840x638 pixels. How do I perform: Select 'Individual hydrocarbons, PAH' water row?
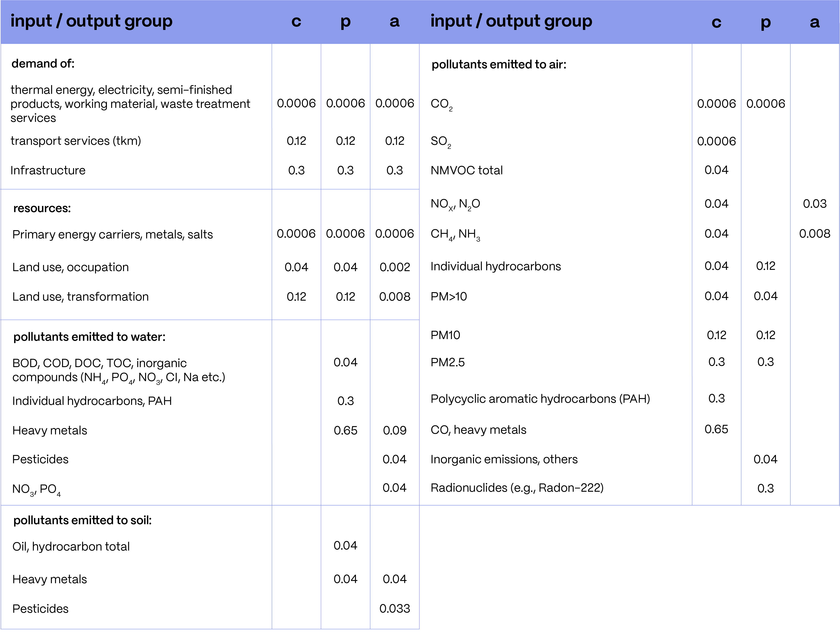pos(92,401)
